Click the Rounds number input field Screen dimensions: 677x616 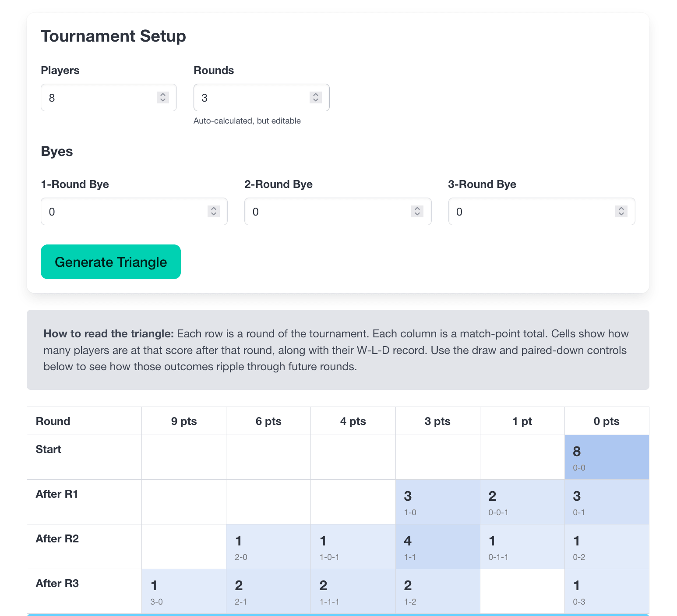(x=251, y=98)
